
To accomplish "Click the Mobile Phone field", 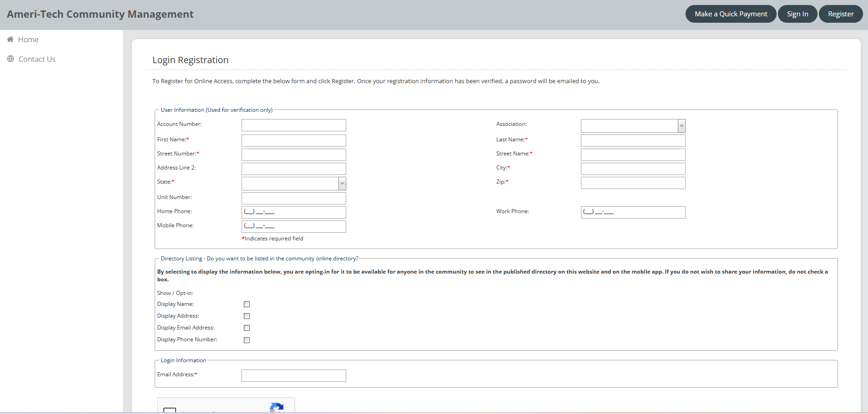I will 293,226.
